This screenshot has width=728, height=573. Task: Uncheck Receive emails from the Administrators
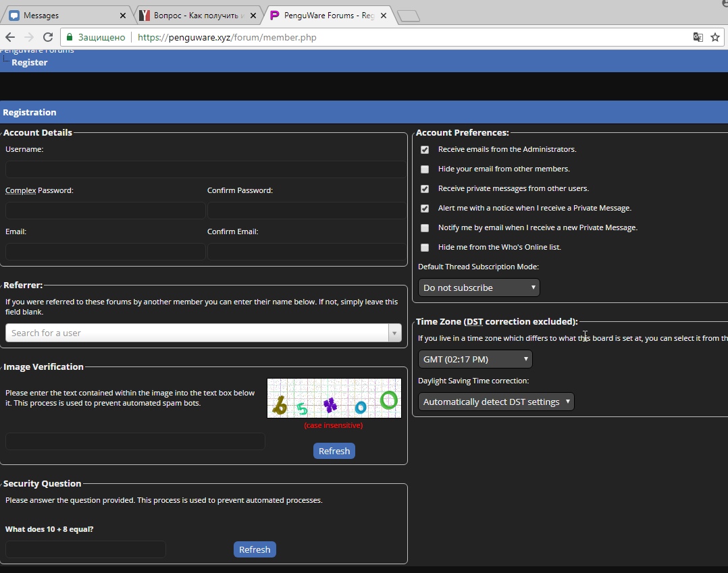425,150
